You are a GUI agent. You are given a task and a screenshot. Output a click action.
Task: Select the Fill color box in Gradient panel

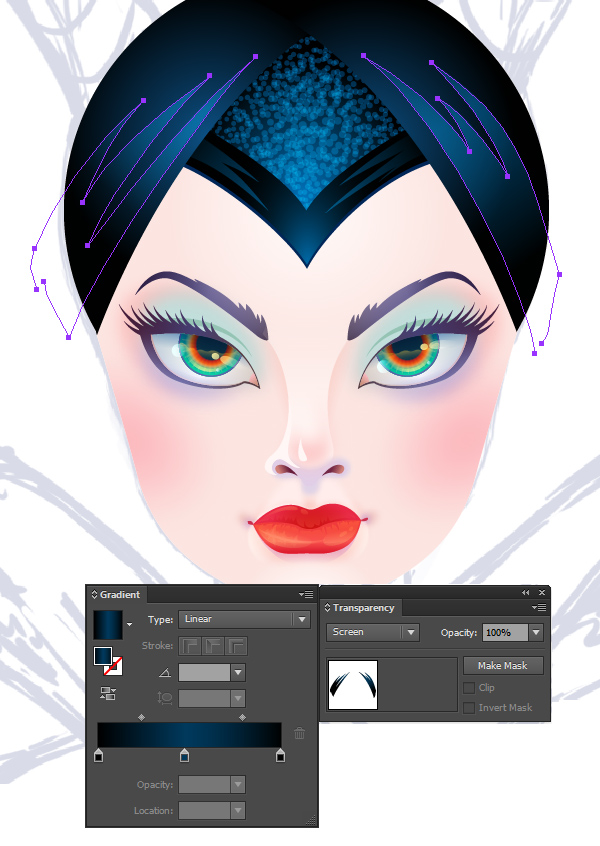pyautogui.click(x=103, y=657)
